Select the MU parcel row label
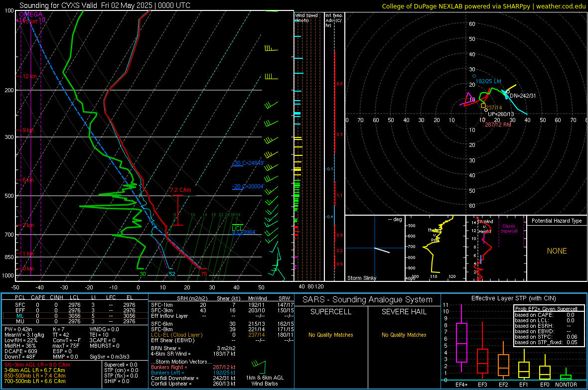 20,321
